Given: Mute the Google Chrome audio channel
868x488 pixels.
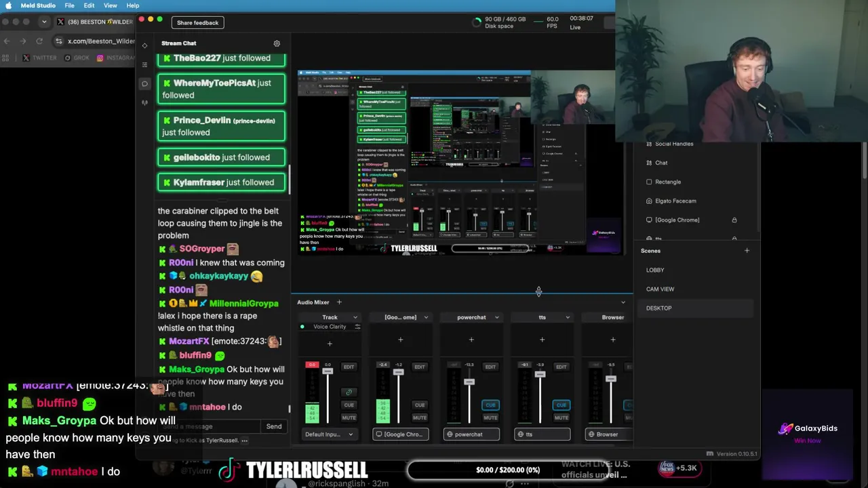Looking at the screenshot, I should (x=420, y=418).
